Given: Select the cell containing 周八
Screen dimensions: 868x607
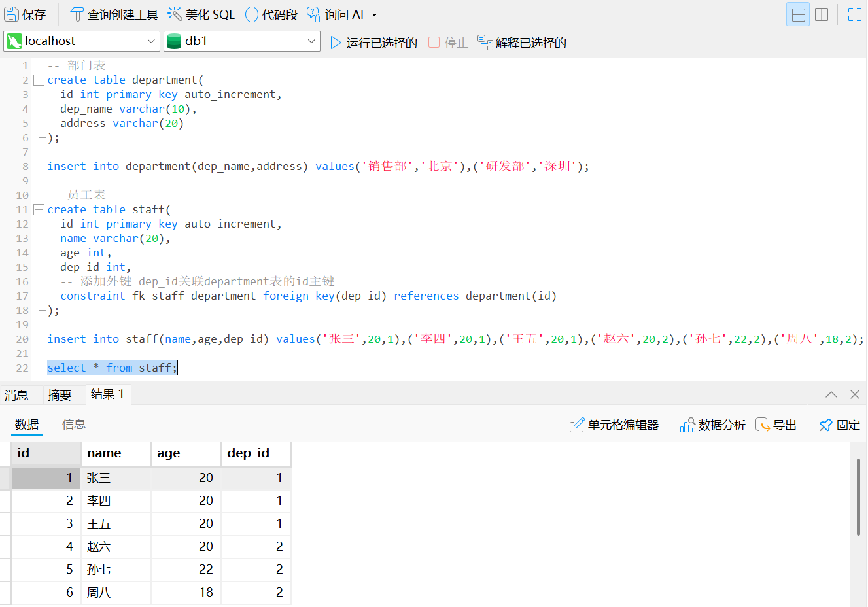Looking at the screenshot, I should click(116, 593).
